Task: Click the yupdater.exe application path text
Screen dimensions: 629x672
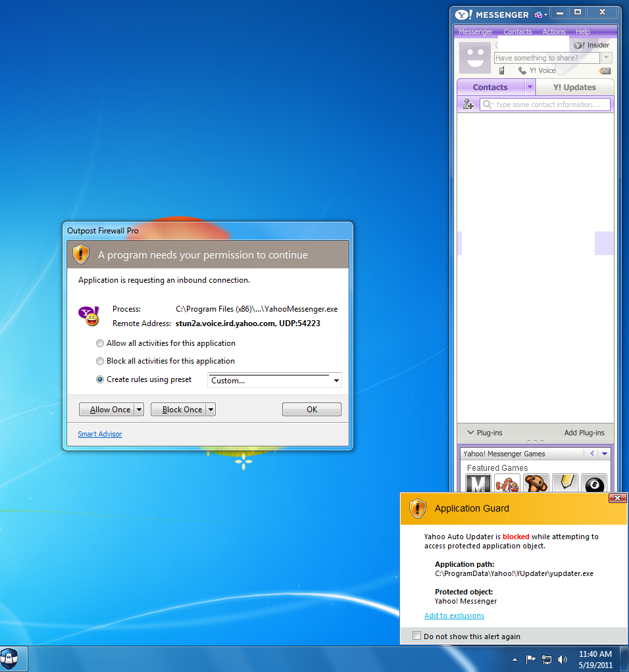Action: coord(514,573)
